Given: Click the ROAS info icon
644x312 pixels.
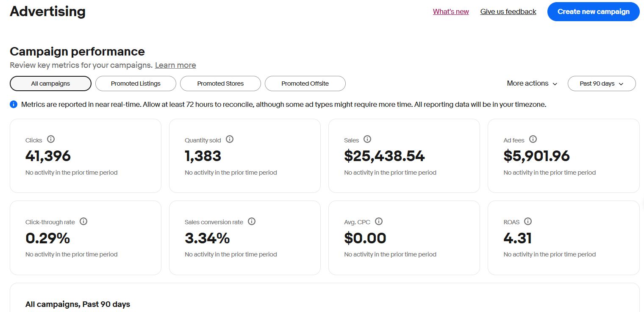Looking at the screenshot, I should [x=527, y=221].
